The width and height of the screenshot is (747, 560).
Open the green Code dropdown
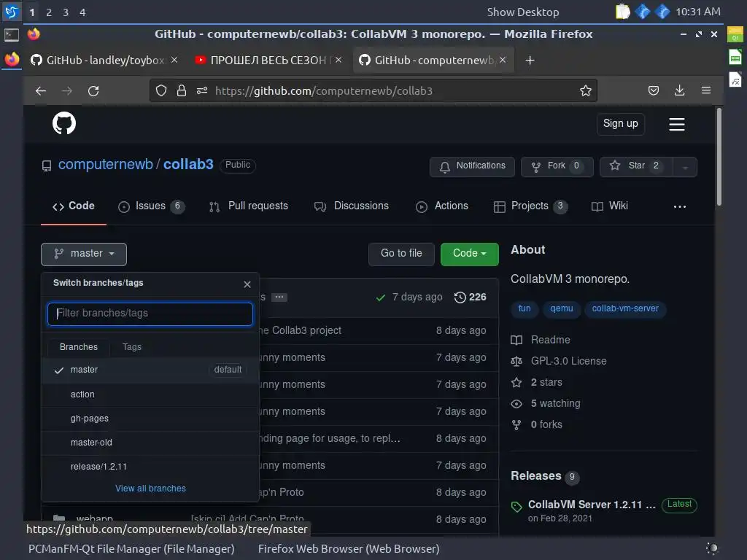469,254
